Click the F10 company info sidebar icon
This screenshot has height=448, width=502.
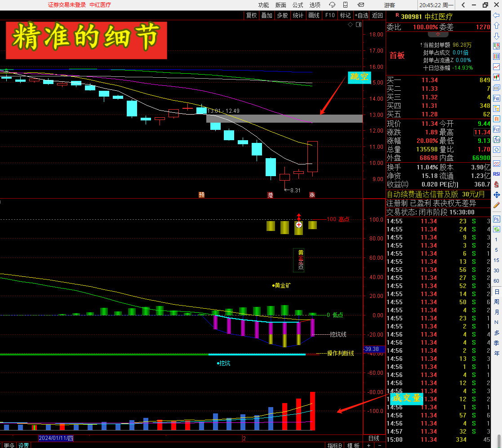tap(496, 98)
